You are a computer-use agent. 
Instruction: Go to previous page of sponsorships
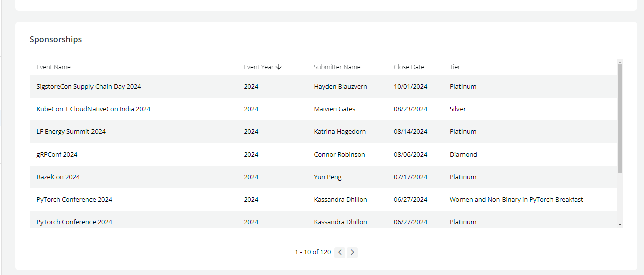(x=340, y=252)
